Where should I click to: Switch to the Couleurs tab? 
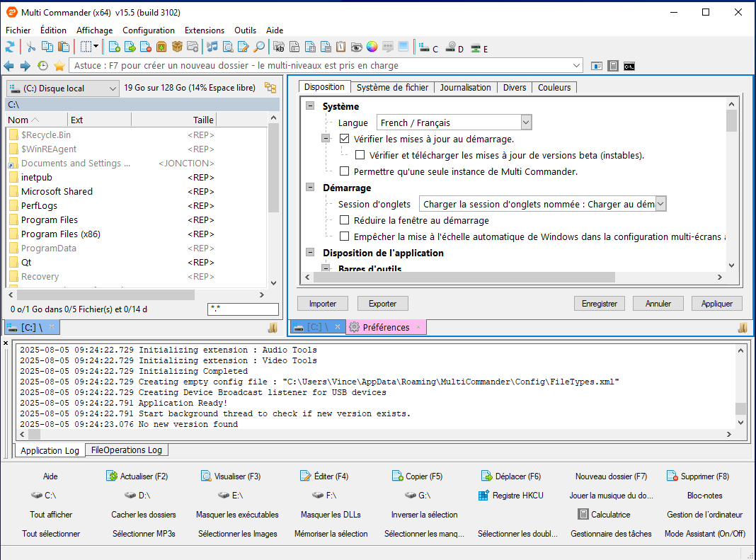[x=554, y=88]
